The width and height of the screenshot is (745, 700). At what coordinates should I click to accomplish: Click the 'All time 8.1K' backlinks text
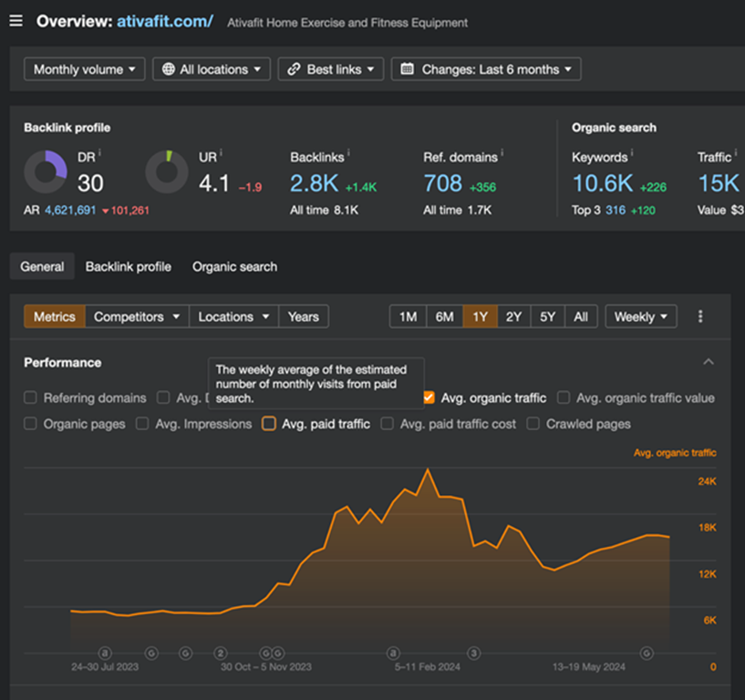324,211
